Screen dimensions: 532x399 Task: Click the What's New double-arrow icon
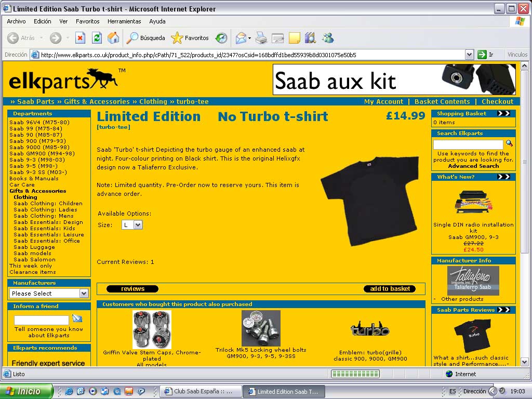click(x=503, y=177)
